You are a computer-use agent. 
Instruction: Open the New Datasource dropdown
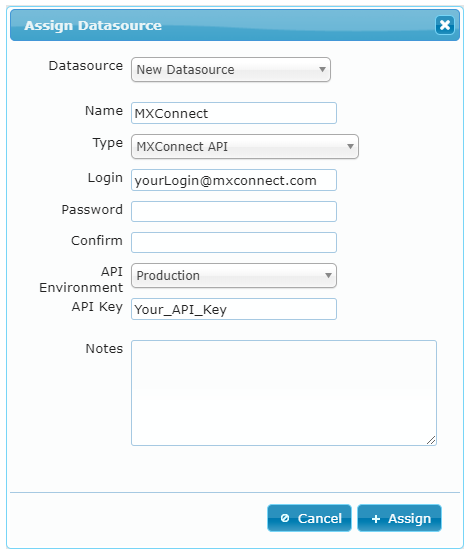pyautogui.click(x=231, y=69)
